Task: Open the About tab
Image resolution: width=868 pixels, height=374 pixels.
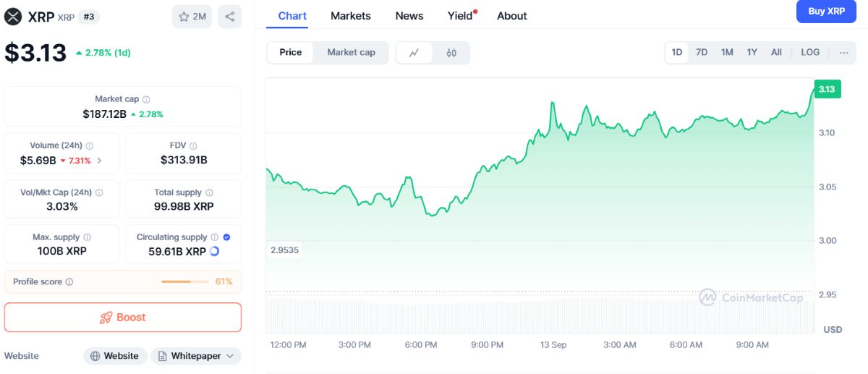Action: click(512, 16)
